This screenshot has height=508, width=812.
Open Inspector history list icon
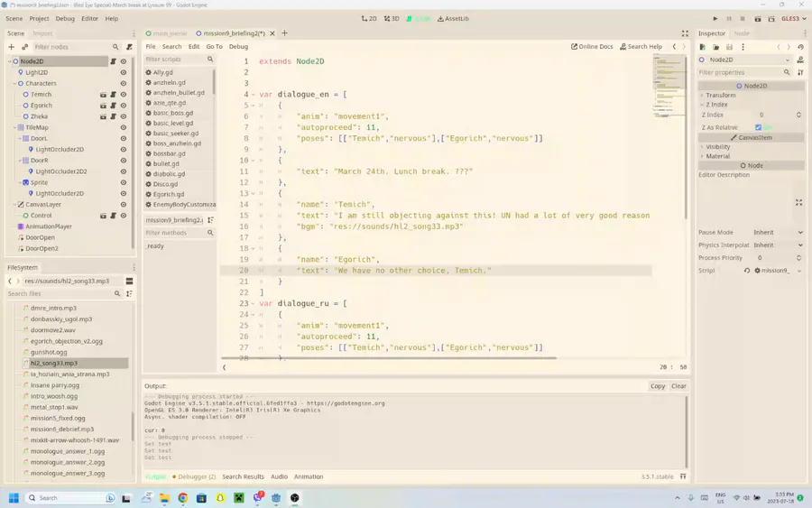[x=800, y=47]
